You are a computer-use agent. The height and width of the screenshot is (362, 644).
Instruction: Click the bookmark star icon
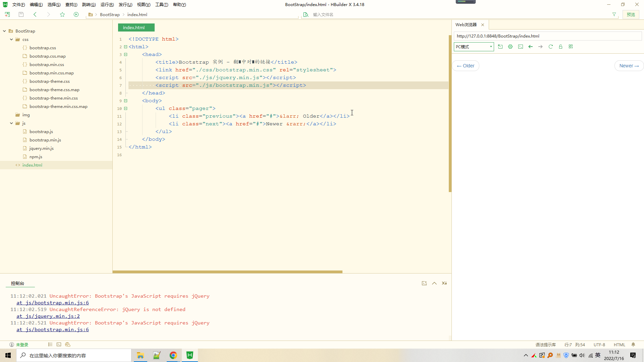click(62, 14)
